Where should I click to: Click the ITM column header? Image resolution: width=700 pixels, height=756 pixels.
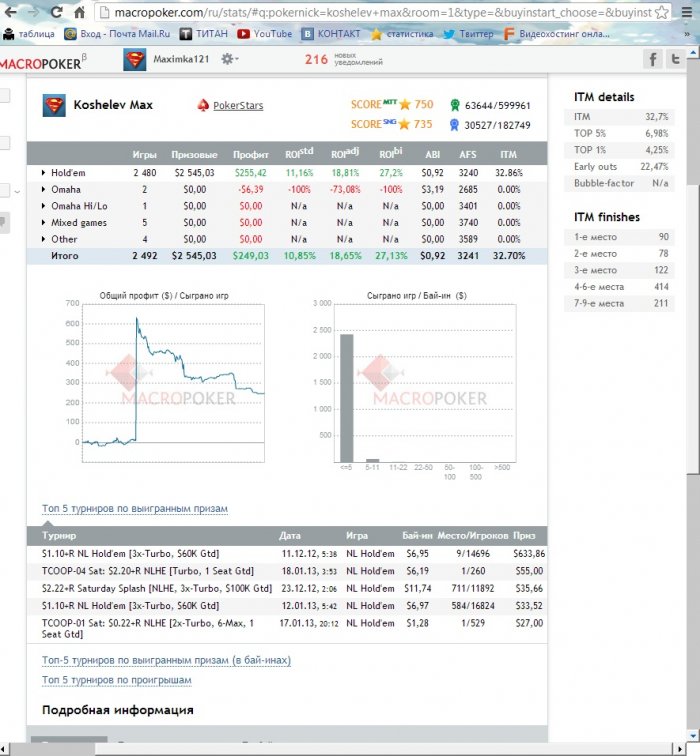point(509,155)
